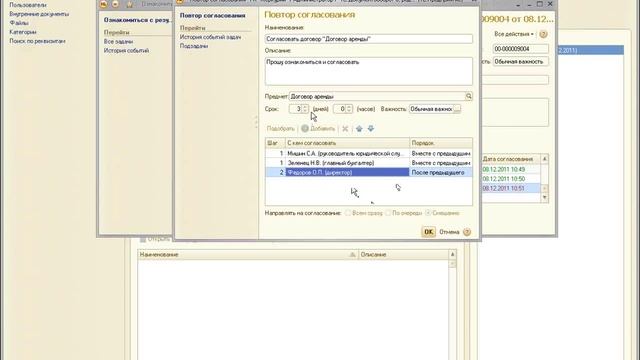This screenshot has width=640, height=360.
Task: Click Дата согласования column header
Action: (511, 159)
